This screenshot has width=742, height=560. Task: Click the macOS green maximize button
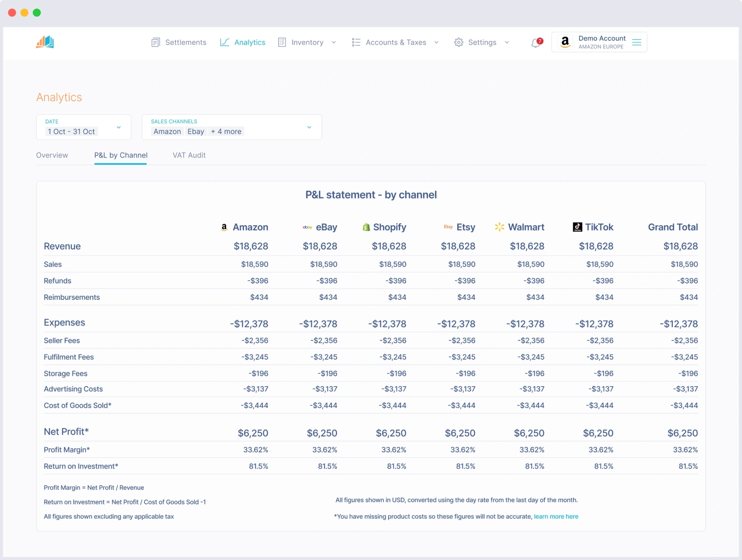(x=37, y=13)
